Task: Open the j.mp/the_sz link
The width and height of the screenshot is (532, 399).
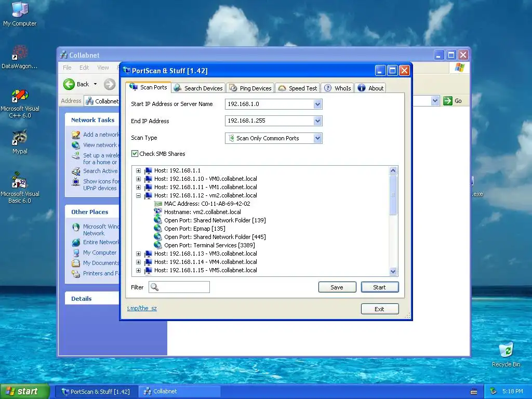Action: click(x=142, y=308)
